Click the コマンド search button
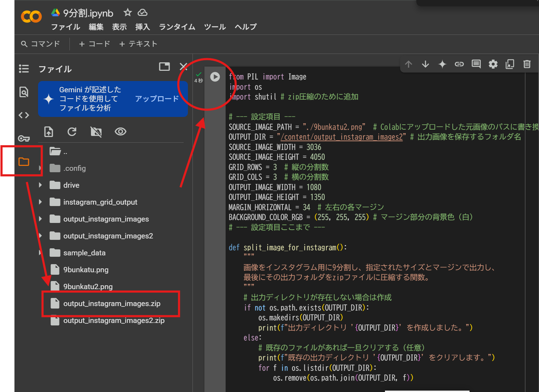This screenshot has height=392, width=539. point(41,44)
